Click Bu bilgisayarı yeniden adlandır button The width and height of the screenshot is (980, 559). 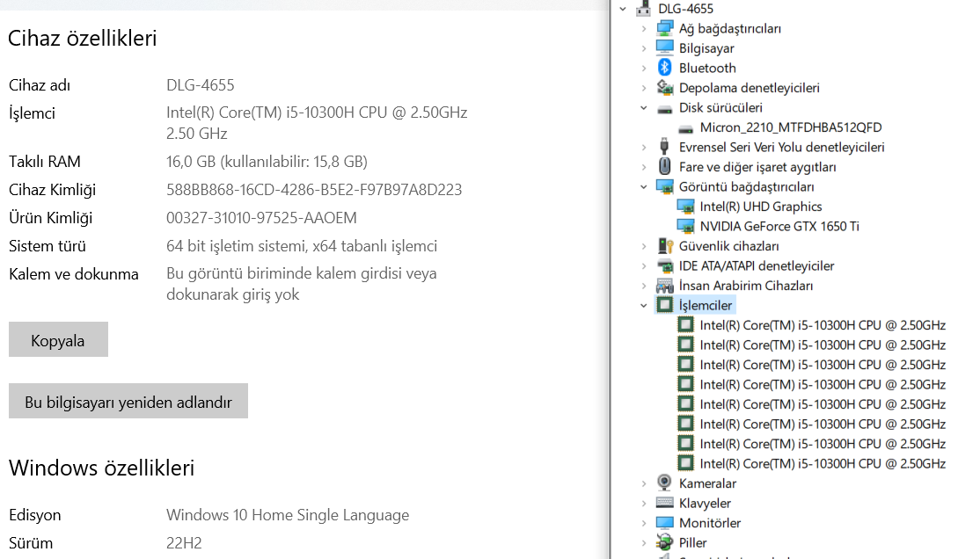(128, 402)
